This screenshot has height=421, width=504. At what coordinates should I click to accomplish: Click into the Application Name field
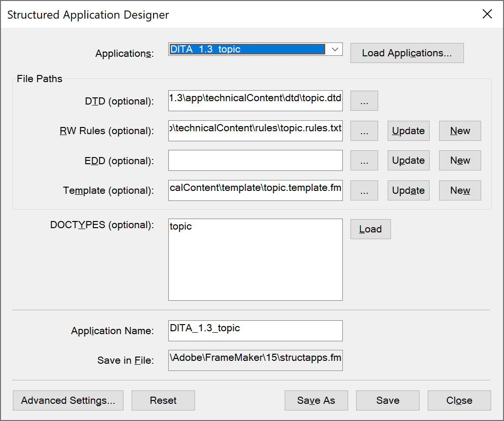click(x=255, y=331)
